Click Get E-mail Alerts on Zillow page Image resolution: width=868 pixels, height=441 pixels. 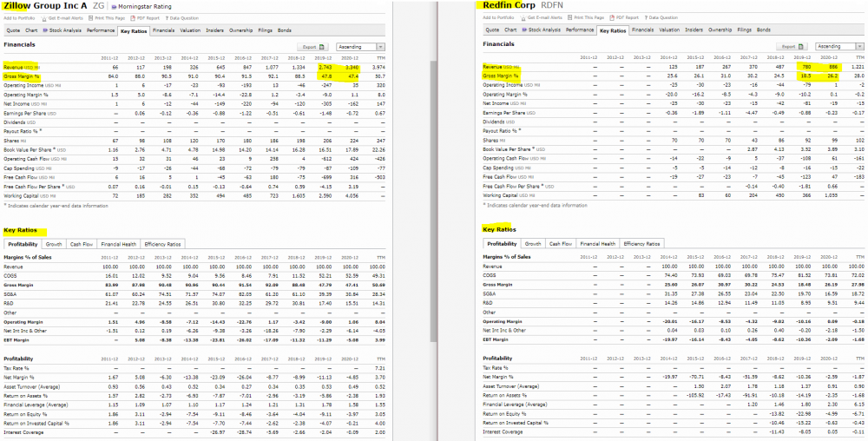tap(62, 18)
